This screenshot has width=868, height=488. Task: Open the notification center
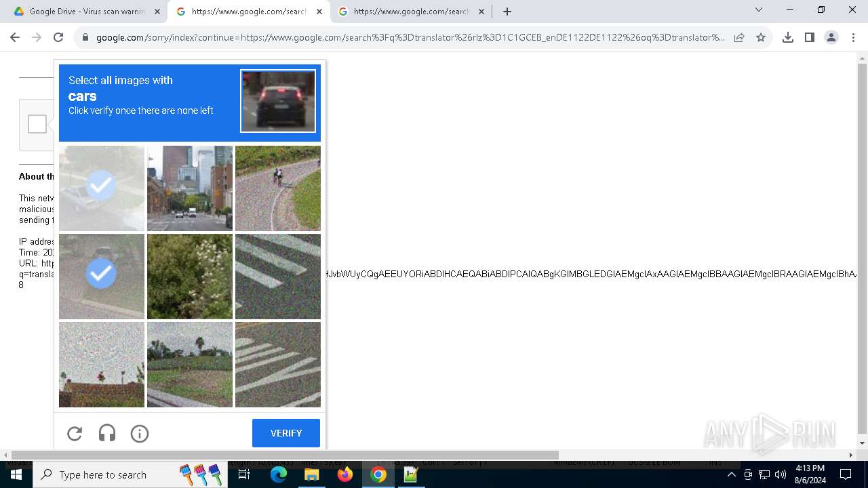(846, 474)
